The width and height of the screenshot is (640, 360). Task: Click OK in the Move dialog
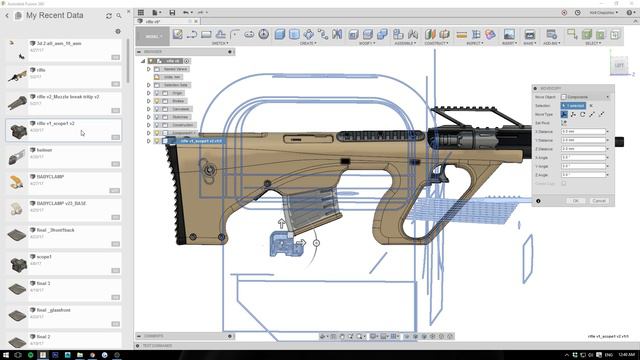[576, 201]
